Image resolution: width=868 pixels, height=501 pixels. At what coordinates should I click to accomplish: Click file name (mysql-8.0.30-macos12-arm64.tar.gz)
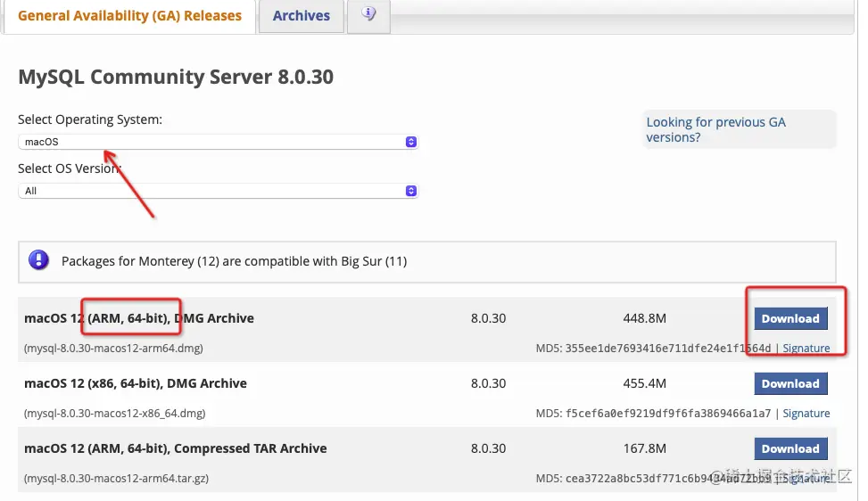pos(116,479)
